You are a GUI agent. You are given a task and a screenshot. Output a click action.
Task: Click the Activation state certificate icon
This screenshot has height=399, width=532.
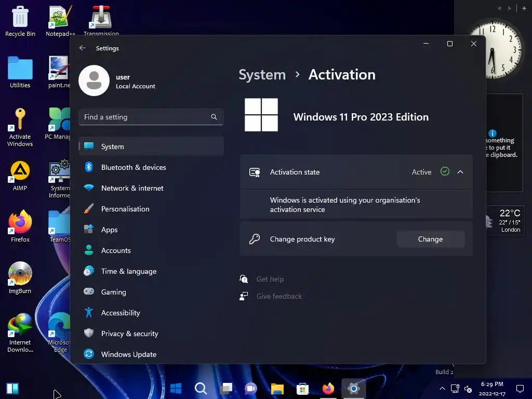(x=255, y=172)
